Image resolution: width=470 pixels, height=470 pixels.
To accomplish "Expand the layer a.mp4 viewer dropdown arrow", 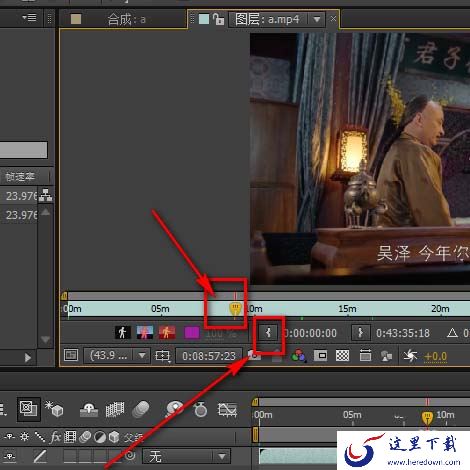I will (317, 19).
